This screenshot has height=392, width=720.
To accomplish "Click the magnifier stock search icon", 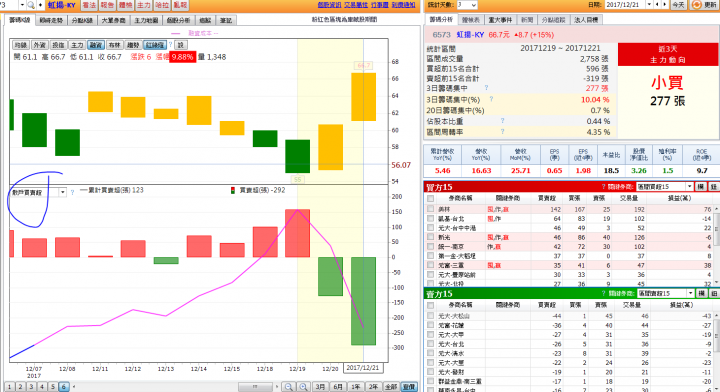I will pyautogui.click(x=31, y=5).
